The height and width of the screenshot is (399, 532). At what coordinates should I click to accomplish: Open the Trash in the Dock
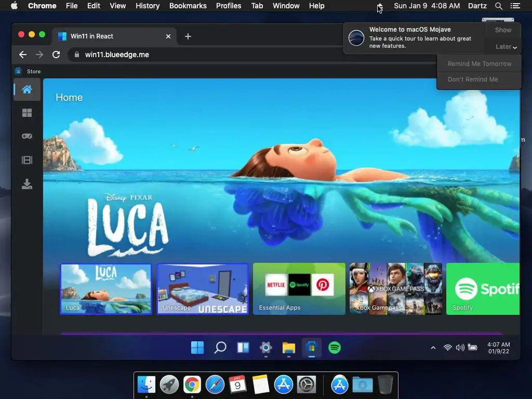[385, 385]
